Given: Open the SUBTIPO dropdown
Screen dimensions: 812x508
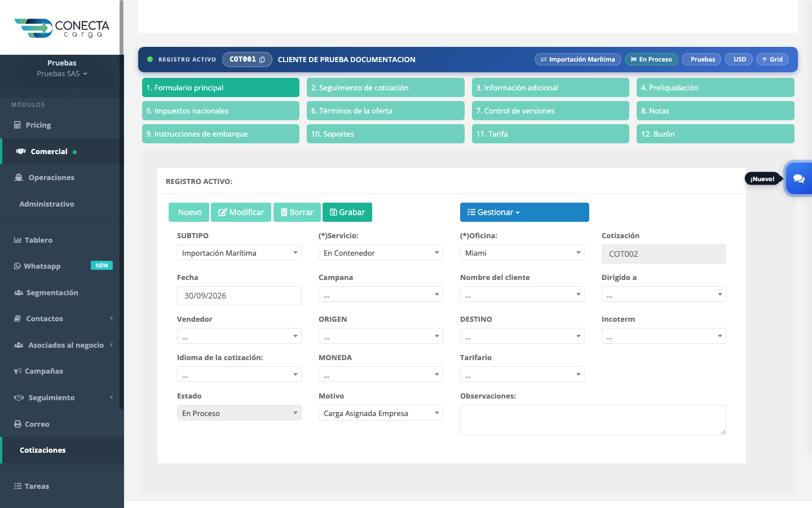Looking at the screenshot, I should [x=239, y=252].
